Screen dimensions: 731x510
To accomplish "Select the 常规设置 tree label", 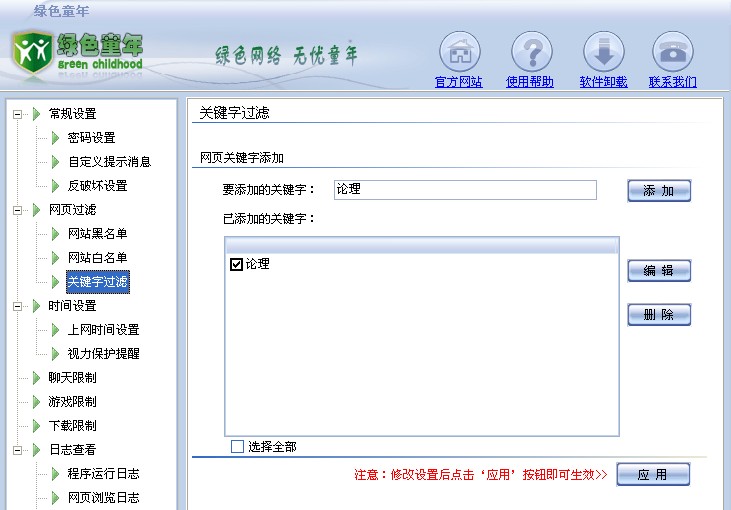I will point(72,114).
